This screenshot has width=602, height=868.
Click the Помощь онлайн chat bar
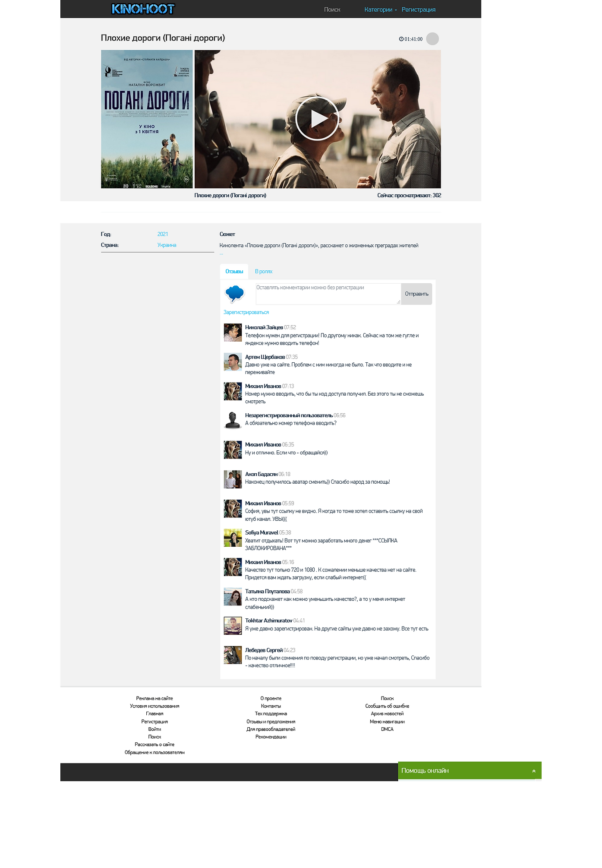(x=470, y=770)
